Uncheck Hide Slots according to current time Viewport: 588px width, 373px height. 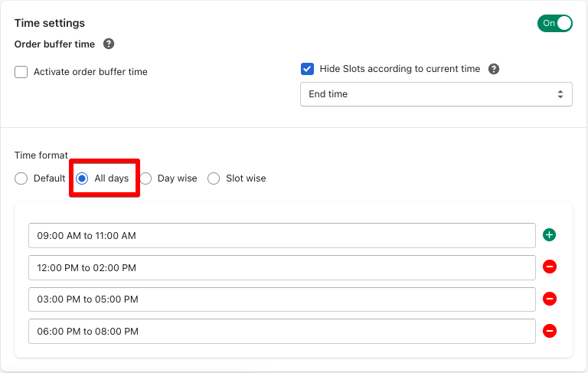pos(308,69)
